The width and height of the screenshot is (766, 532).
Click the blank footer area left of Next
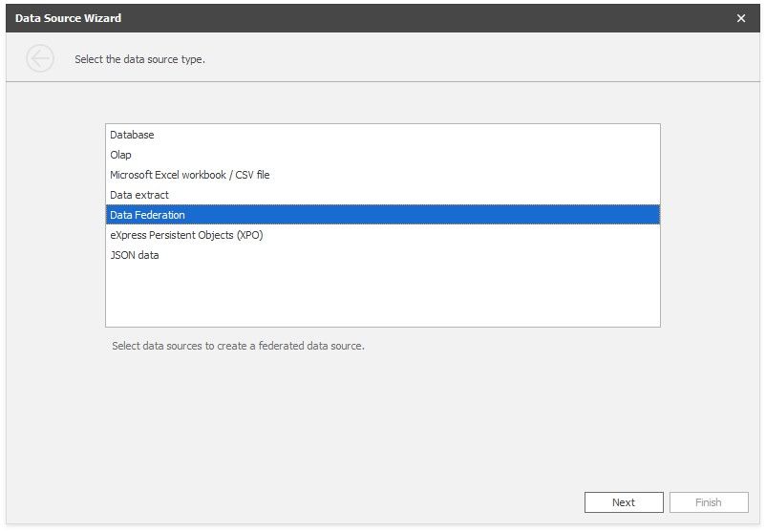click(287, 502)
